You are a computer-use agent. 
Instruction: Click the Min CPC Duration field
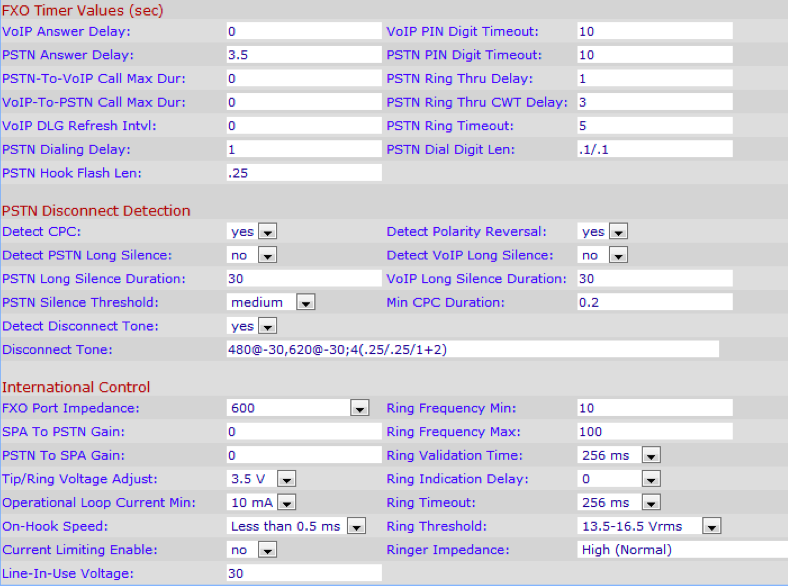tap(654, 302)
